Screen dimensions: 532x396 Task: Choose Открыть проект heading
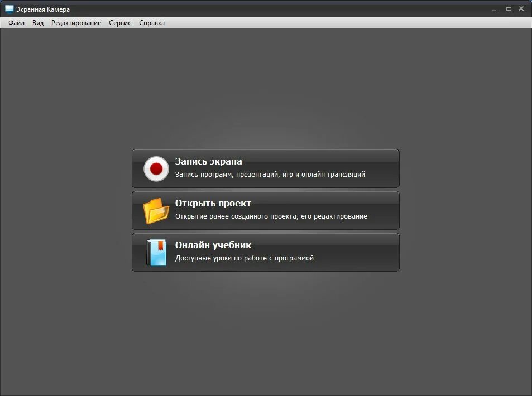[213, 203]
